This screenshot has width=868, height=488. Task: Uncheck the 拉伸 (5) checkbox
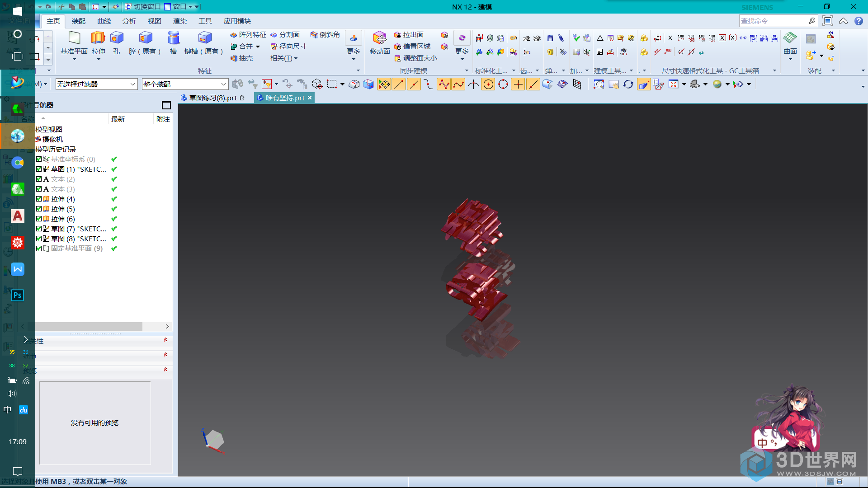pos(39,209)
